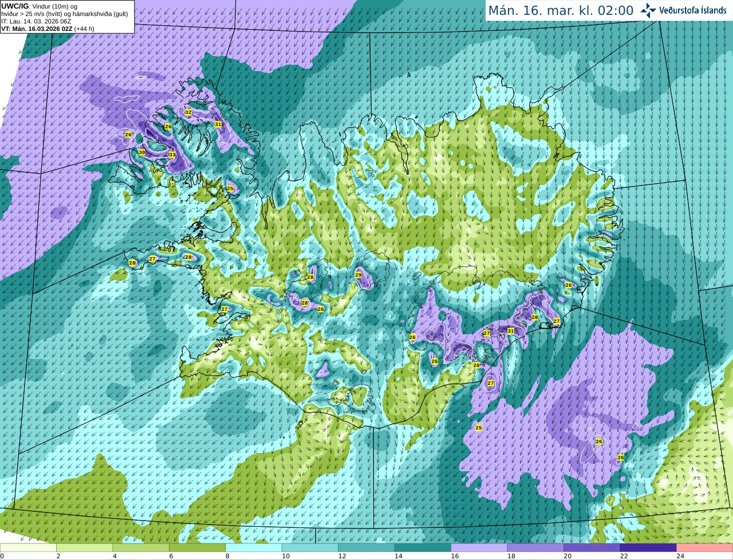Click the yellow 30 gust label

point(141,152)
